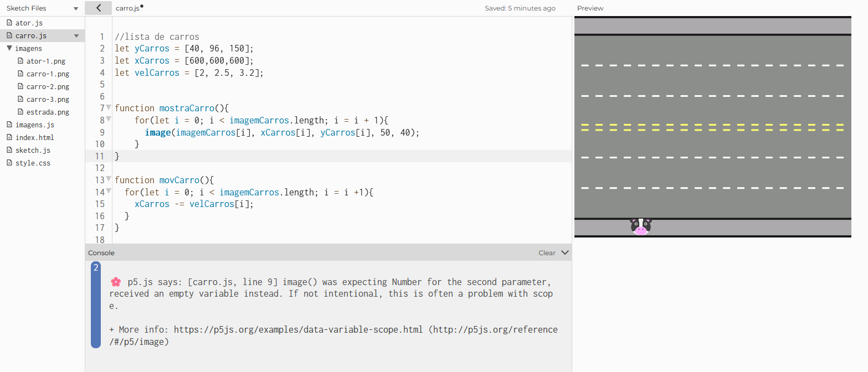868x372 pixels.
Task: Click the cow actor in the preview
Action: 641,226
